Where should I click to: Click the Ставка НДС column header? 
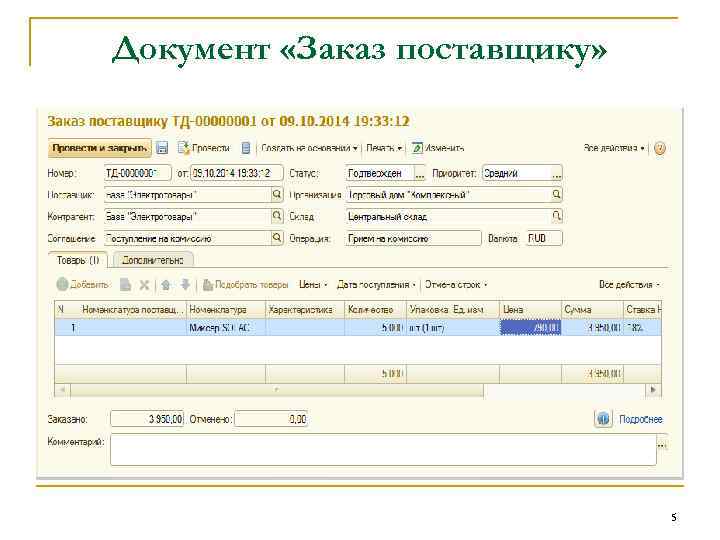click(642, 310)
